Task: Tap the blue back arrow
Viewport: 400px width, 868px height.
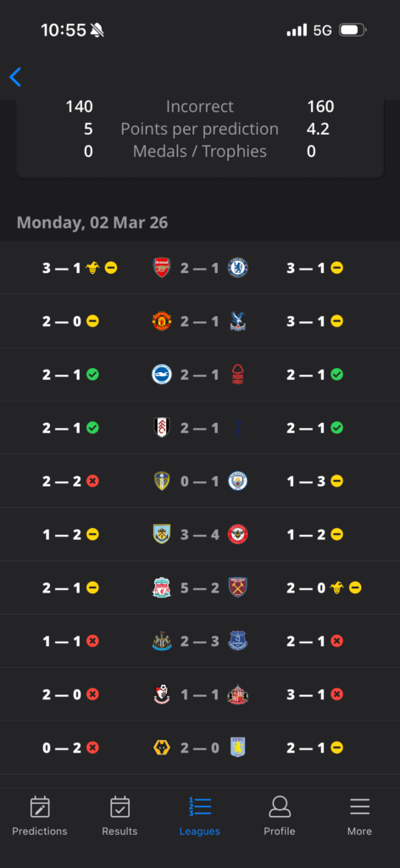Action: click(x=15, y=77)
